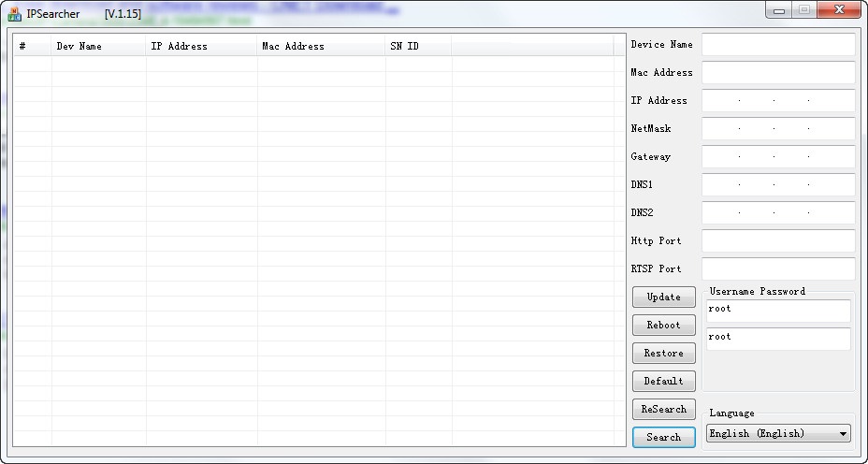Click the # column header
The height and width of the screenshot is (464, 868).
click(33, 46)
